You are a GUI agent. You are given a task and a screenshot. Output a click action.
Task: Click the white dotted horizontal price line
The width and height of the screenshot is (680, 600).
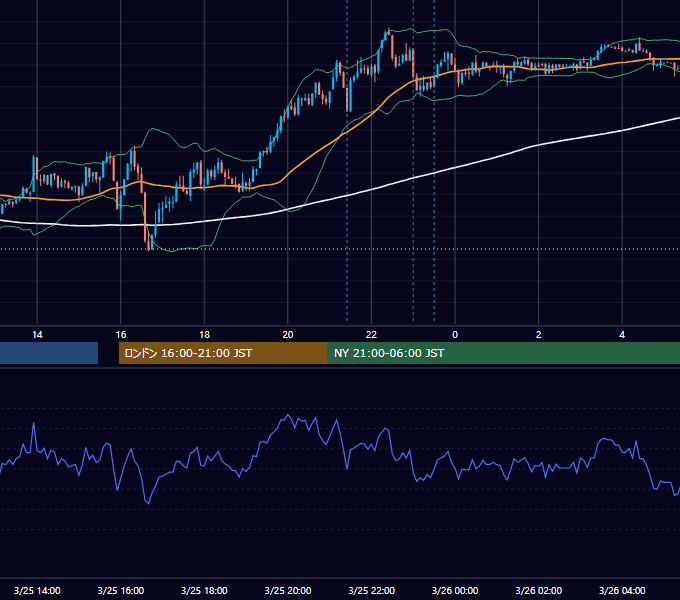tap(340, 249)
